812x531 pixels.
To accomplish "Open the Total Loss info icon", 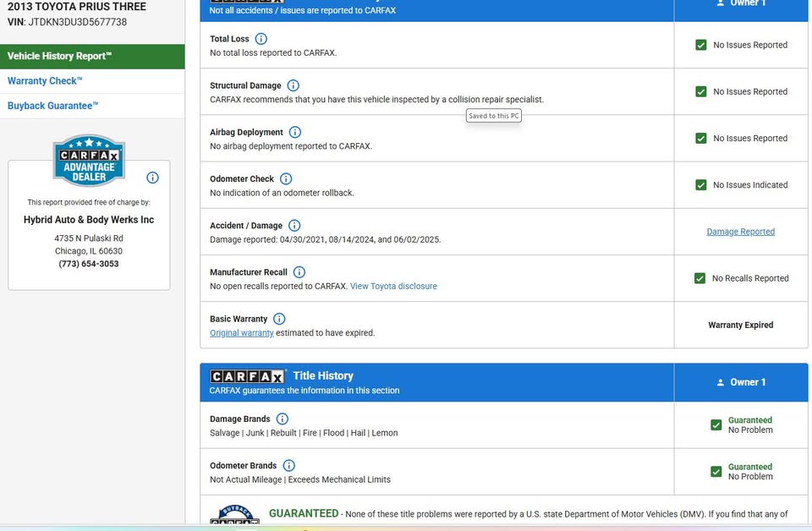I will tap(261, 39).
